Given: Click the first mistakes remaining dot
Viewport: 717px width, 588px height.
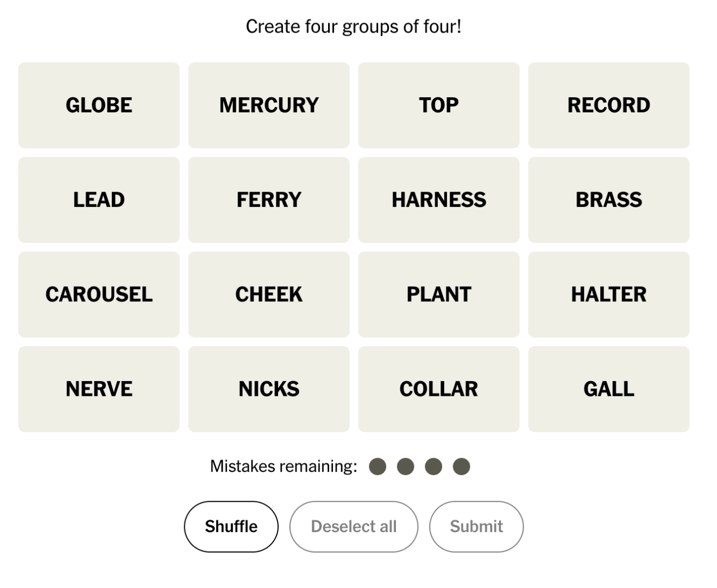Looking at the screenshot, I should point(378,466).
